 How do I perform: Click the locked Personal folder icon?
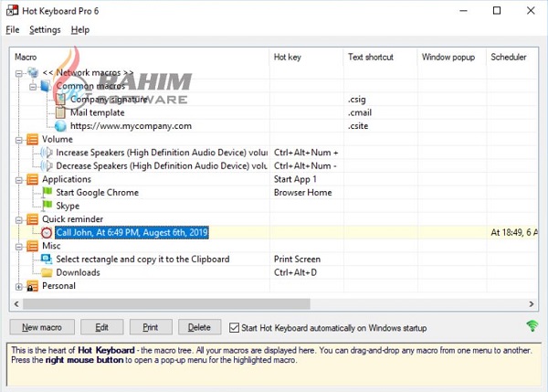pyautogui.click(x=32, y=286)
